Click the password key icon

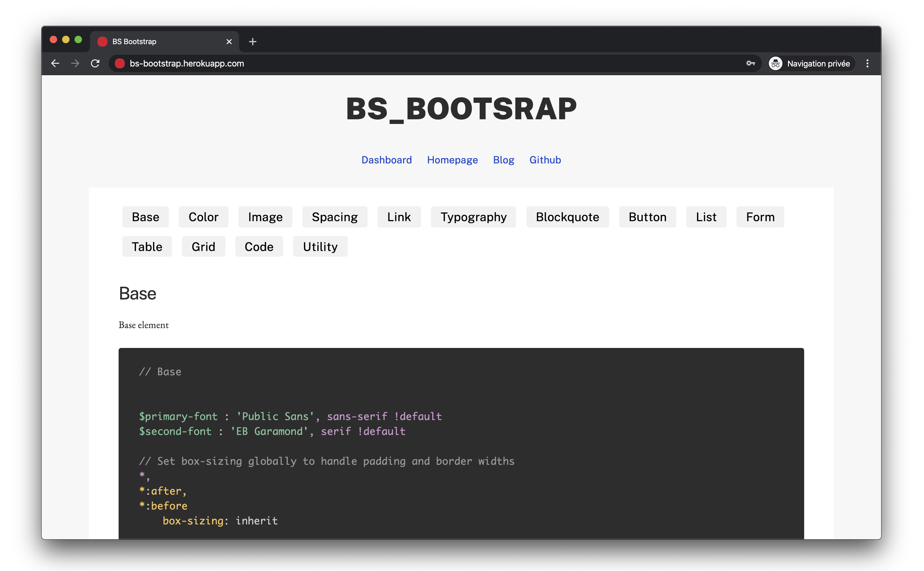[750, 63]
